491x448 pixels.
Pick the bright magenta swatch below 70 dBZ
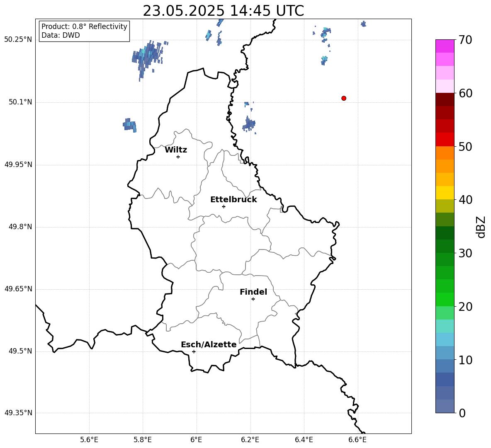(445, 46)
